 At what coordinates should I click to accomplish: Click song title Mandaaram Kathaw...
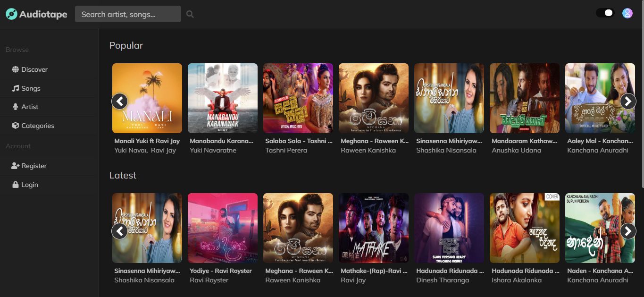[x=525, y=141]
